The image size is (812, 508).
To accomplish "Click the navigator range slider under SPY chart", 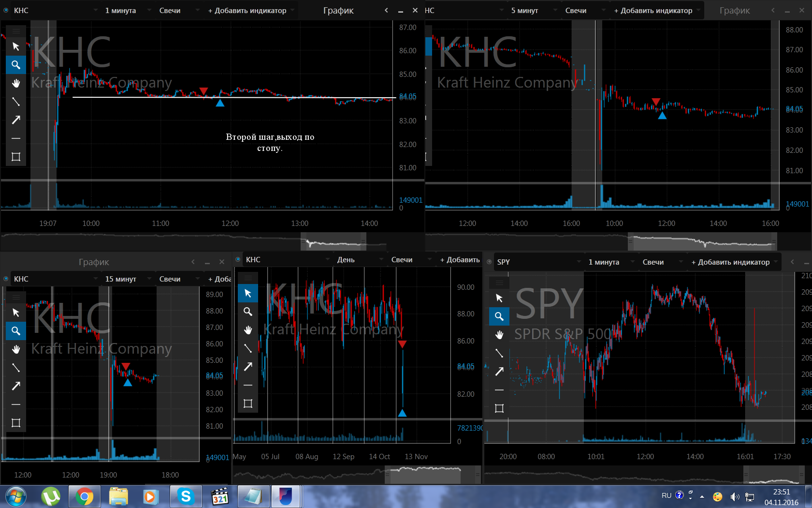I will (771, 475).
